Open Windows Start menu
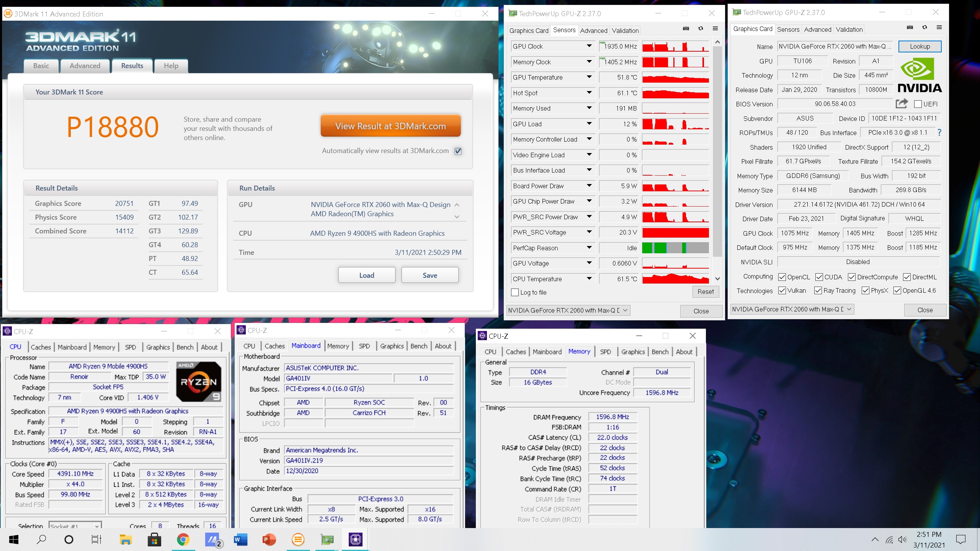The height and width of the screenshot is (551, 980). pos(14,540)
